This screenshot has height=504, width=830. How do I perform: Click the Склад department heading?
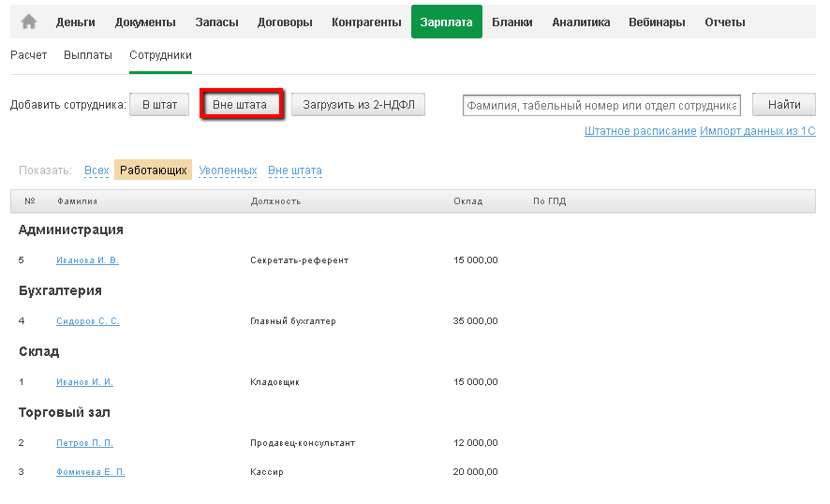(x=38, y=351)
